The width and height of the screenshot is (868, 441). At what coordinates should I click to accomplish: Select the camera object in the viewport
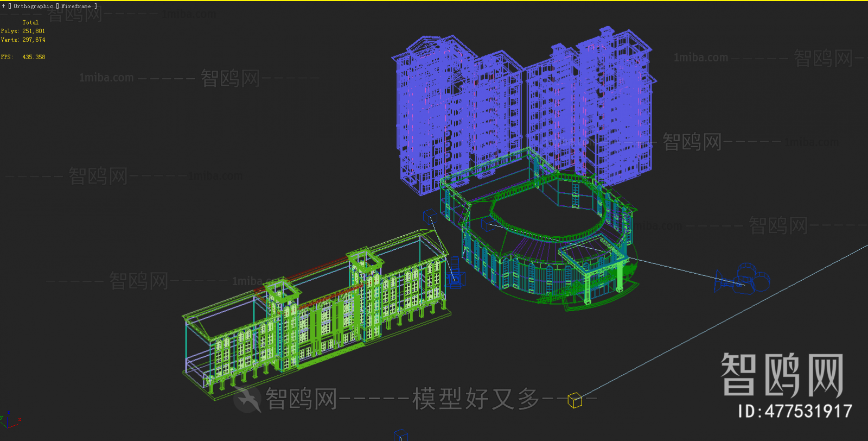[x=743, y=279]
